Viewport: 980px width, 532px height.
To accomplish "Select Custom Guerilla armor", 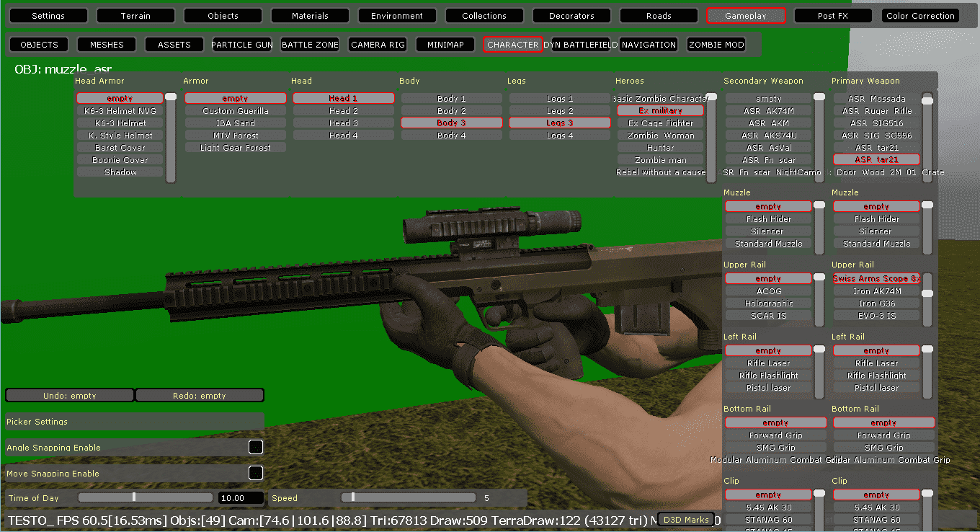I will [236, 111].
